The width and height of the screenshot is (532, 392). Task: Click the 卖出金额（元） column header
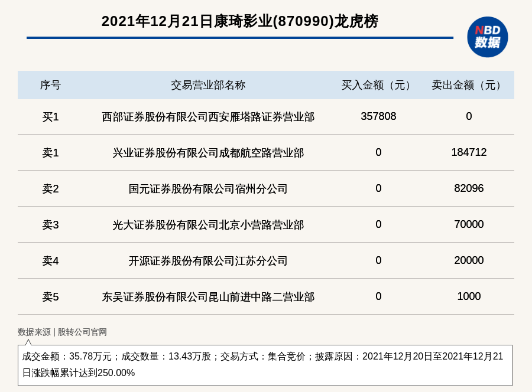pyautogui.click(x=468, y=85)
